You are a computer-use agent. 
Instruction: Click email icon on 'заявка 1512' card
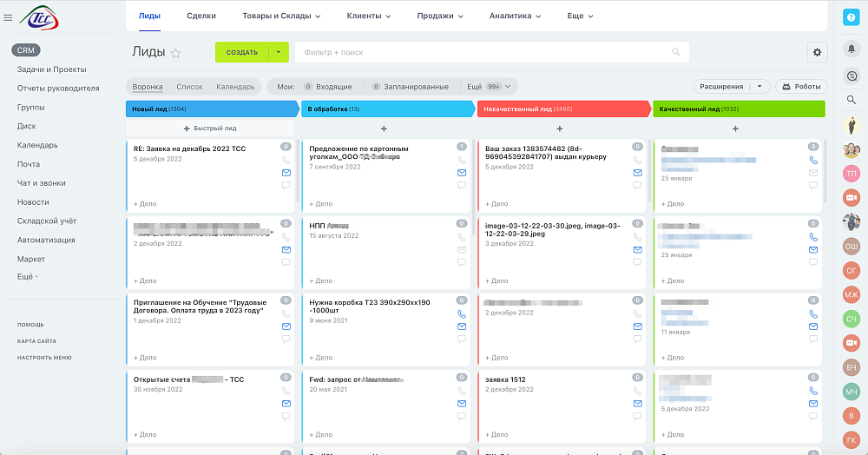pyautogui.click(x=638, y=404)
